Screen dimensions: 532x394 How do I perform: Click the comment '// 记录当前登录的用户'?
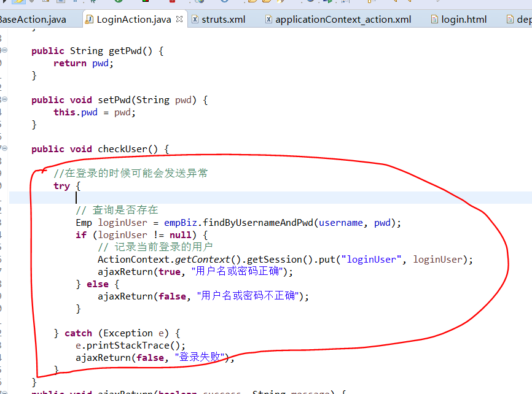155,247
